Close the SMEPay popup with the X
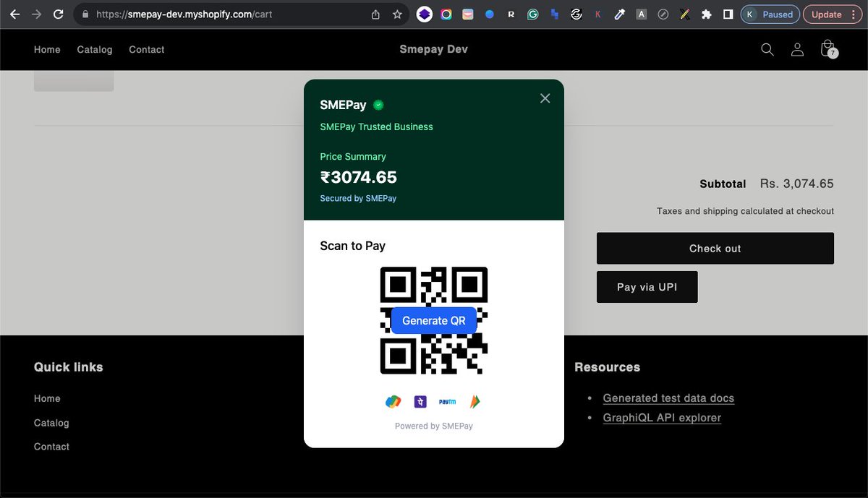This screenshot has width=868, height=498. [x=545, y=98]
